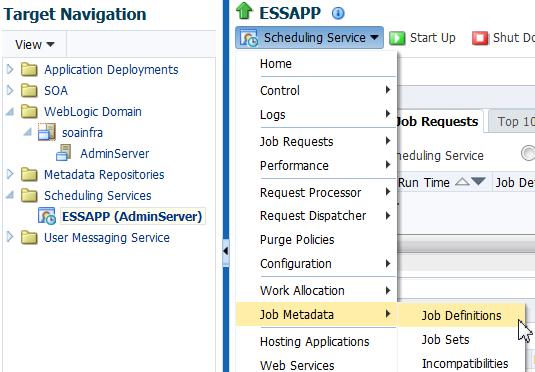This screenshot has height=372, width=535.
Task: Switch to the Job Requests tab
Action: coord(440,121)
